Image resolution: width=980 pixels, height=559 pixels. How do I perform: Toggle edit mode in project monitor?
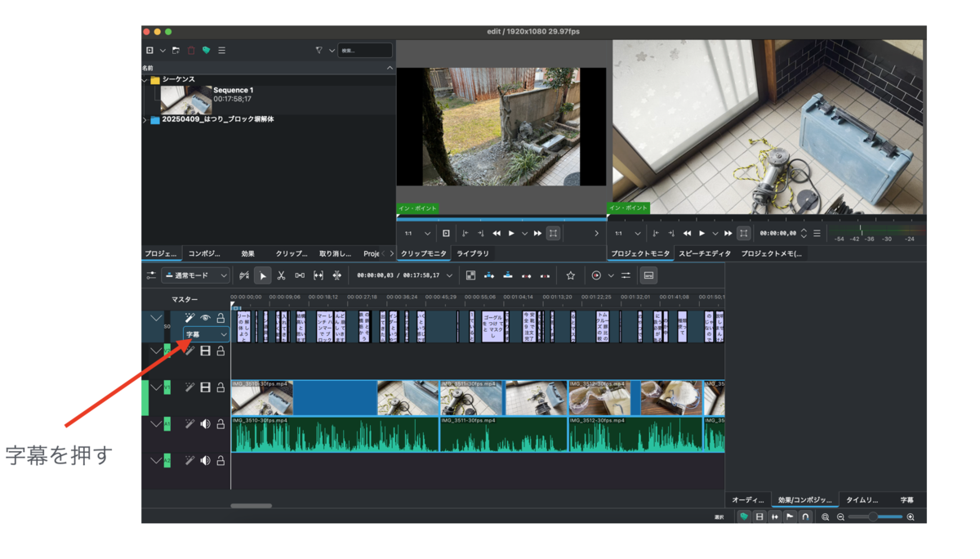[743, 234]
